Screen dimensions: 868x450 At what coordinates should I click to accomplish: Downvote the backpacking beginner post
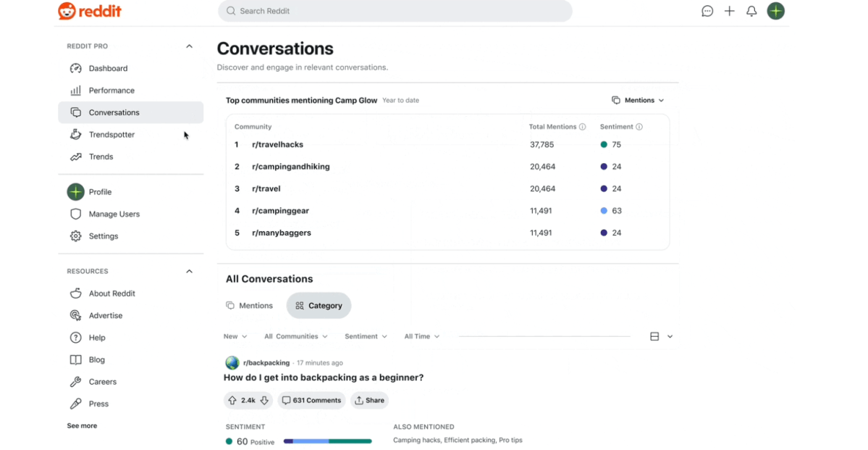(x=264, y=400)
